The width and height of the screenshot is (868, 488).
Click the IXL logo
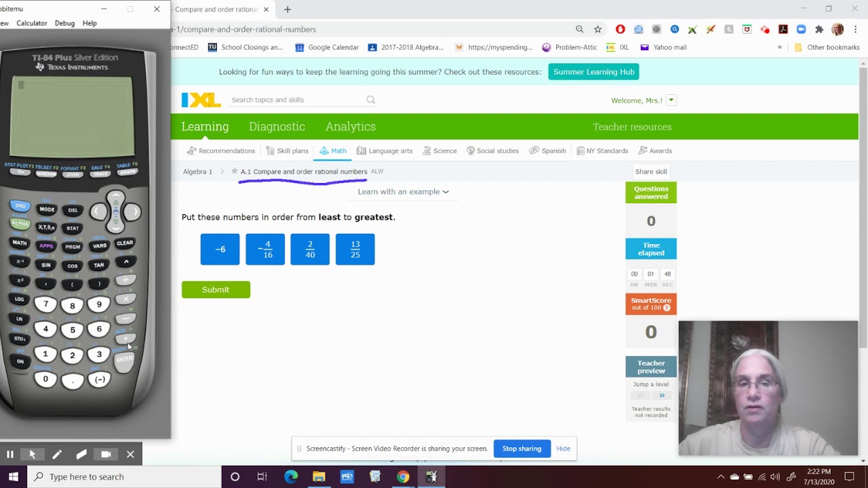tap(201, 100)
